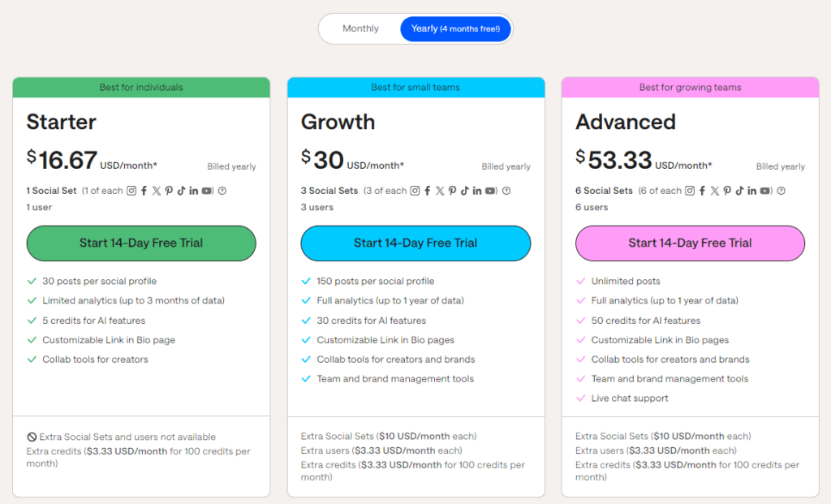Select Yearly billing with 4 months free
Screen dimensions: 831x504
[456, 28]
